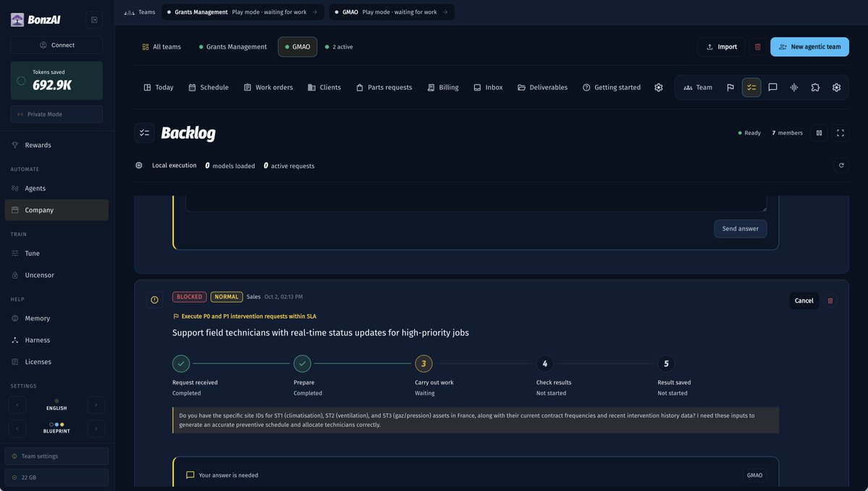Viewport: 868px width, 491px height.
Task: Open the Inbox tab
Action: (x=488, y=88)
